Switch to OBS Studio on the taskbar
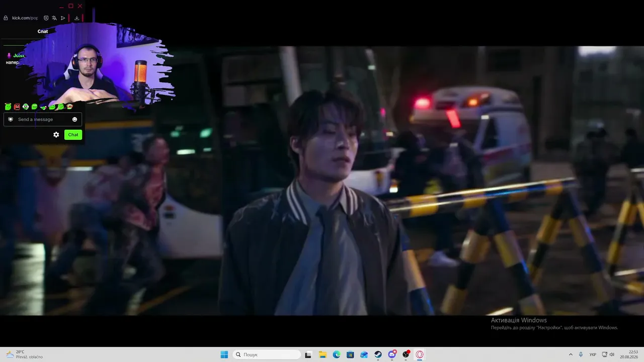Image resolution: width=644 pixels, height=362 pixels. point(406,354)
